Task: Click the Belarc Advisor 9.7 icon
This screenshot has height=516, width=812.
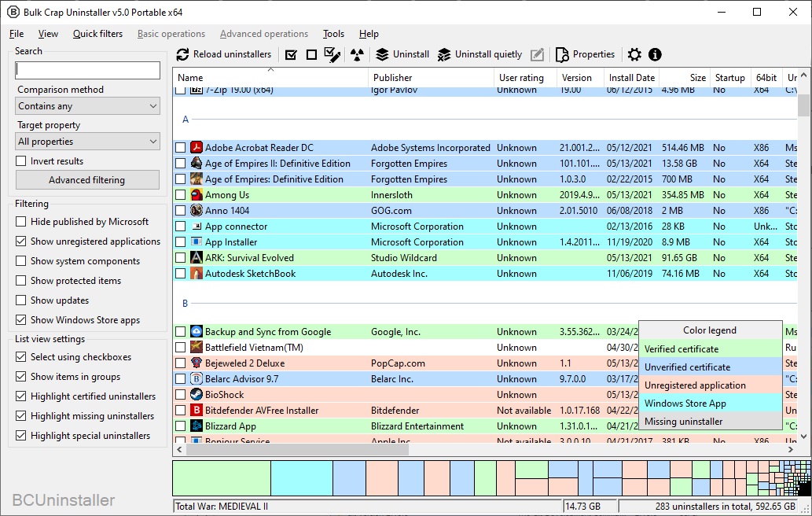Action: tap(197, 378)
